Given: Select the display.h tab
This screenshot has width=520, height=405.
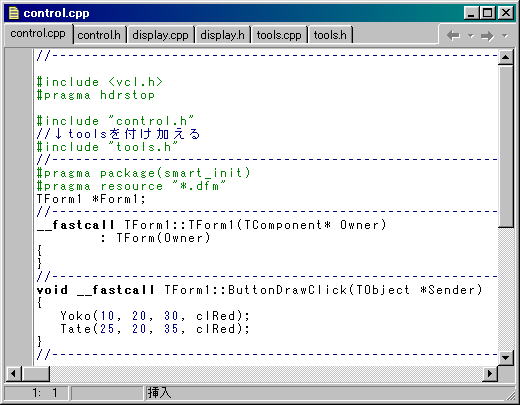Looking at the screenshot, I should 222,35.
